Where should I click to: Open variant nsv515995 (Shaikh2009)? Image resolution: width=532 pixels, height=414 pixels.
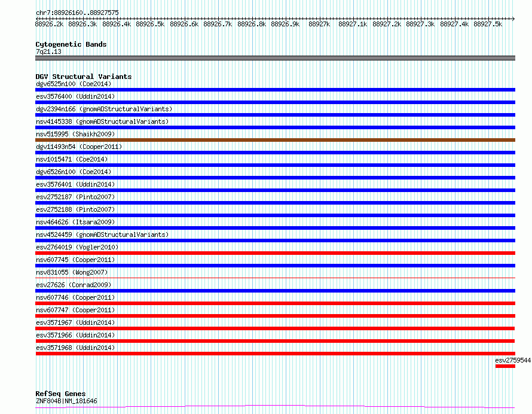(75, 134)
